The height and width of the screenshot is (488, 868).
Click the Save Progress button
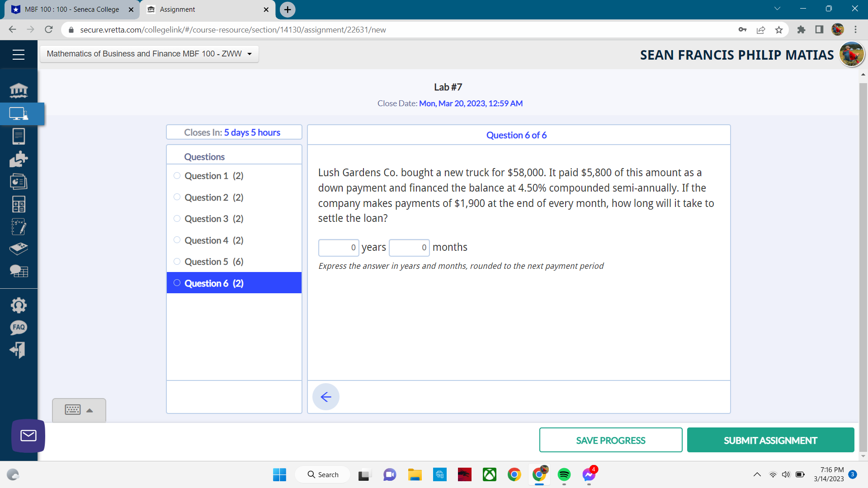click(x=610, y=440)
